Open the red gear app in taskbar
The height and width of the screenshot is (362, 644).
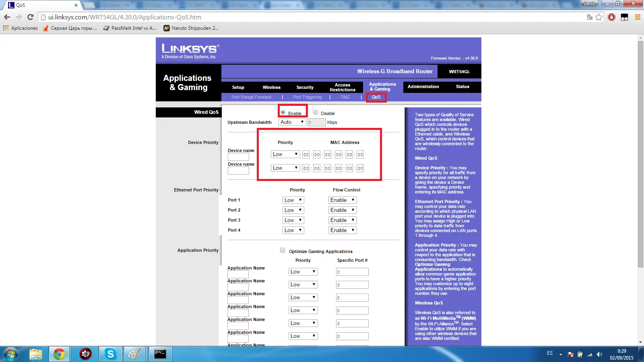[85, 354]
